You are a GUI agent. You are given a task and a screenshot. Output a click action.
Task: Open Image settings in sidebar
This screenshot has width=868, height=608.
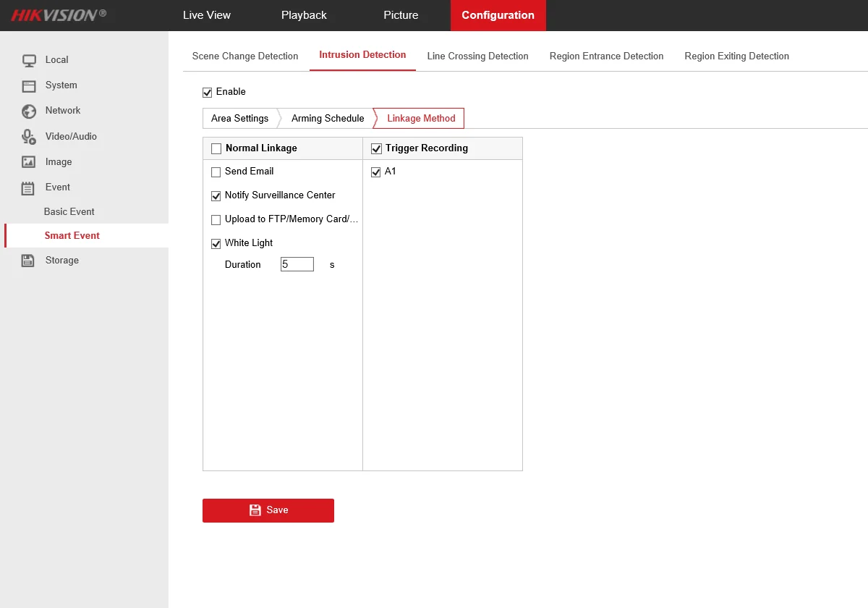pos(59,162)
